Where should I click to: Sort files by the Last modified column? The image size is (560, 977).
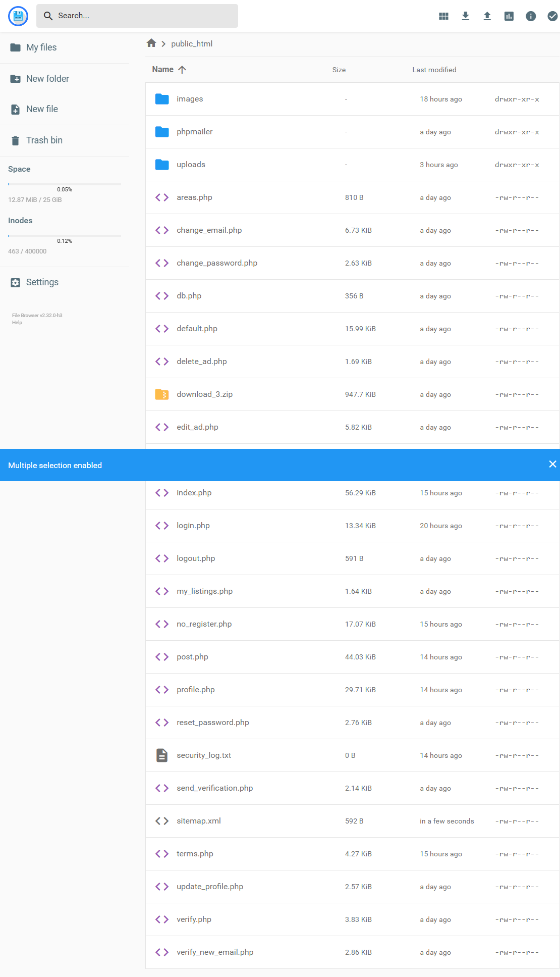(434, 70)
